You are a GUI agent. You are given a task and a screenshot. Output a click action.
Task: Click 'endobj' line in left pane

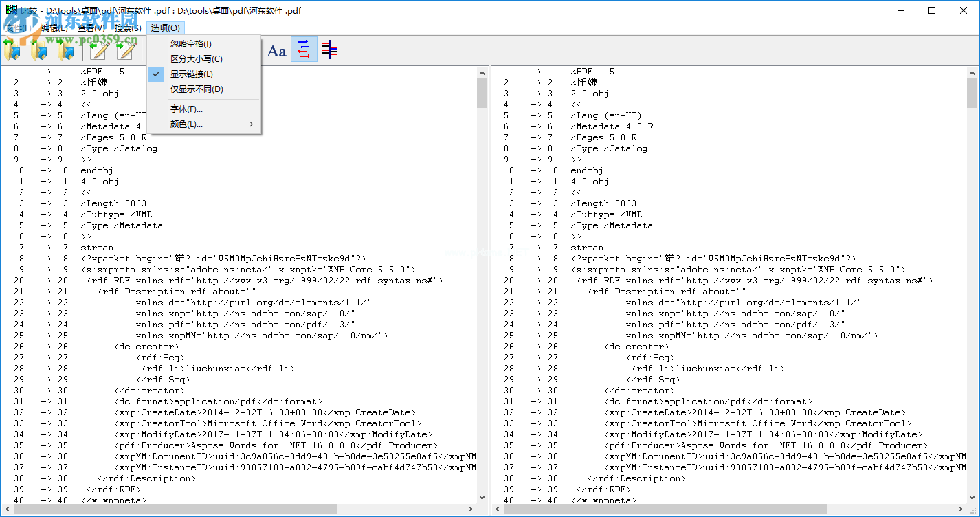click(x=97, y=170)
